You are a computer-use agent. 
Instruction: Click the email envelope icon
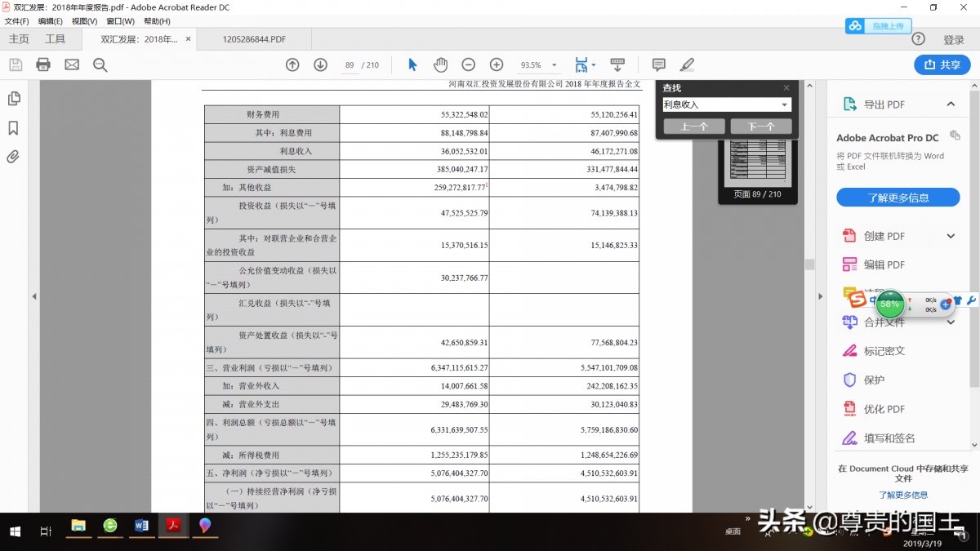pyautogui.click(x=72, y=64)
